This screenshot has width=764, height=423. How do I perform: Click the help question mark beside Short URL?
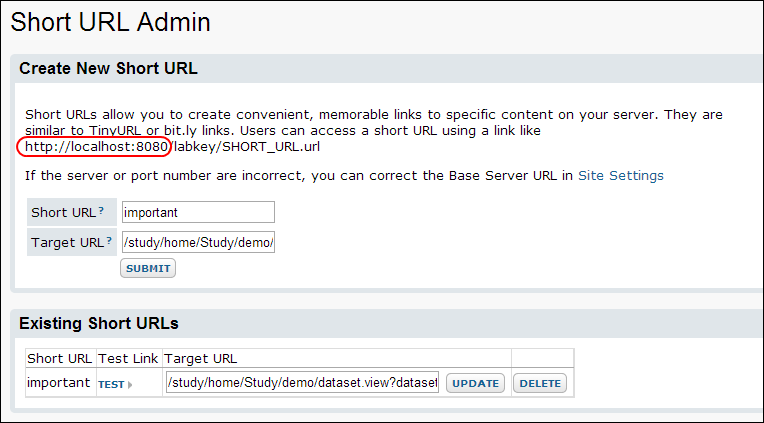(x=101, y=211)
